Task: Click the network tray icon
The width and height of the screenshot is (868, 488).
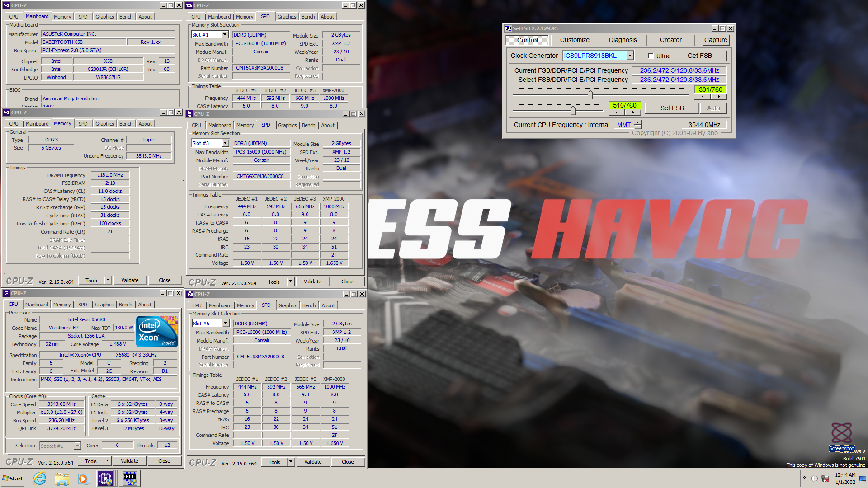Action: (x=825, y=479)
